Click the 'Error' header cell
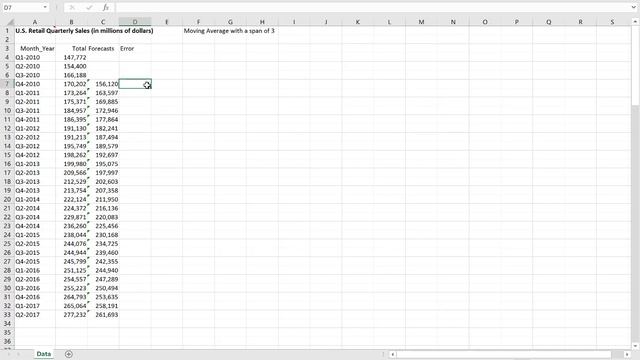Screen dimensions: 640x360 (x=127, y=49)
